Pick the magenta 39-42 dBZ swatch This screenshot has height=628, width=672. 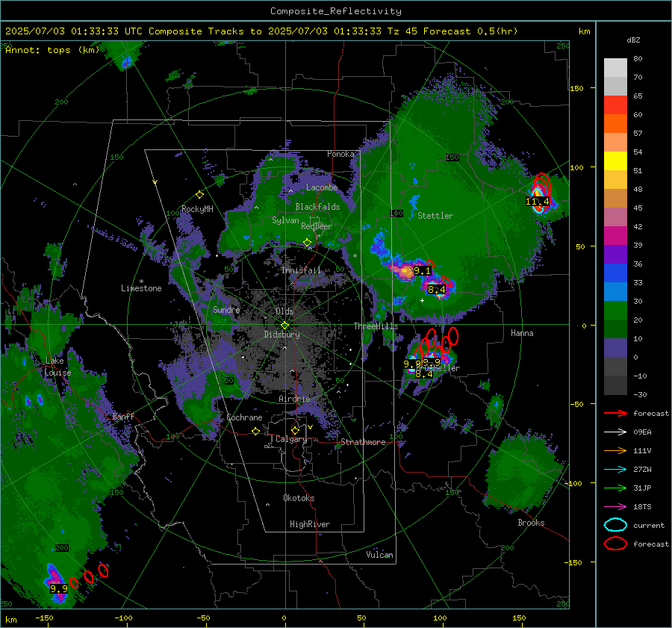coord(615,236)
